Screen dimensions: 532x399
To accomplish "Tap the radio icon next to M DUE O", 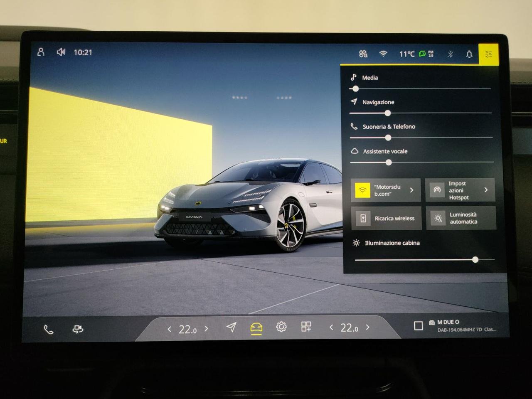I will 432,323.
